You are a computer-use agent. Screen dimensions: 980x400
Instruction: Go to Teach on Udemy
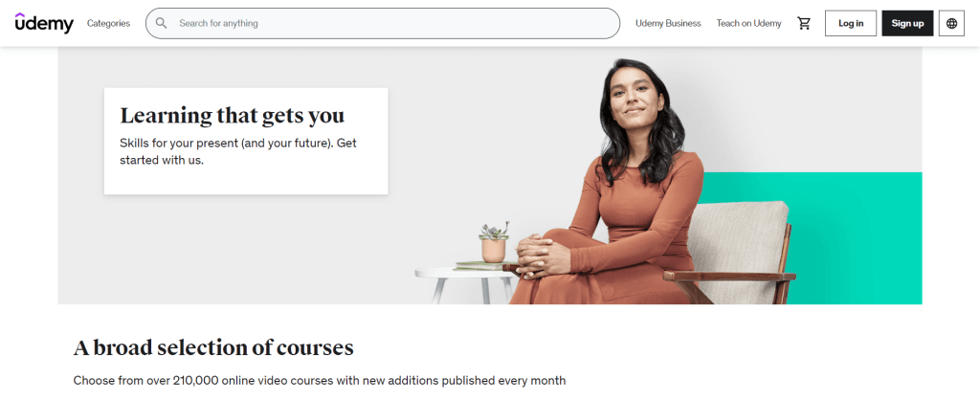pos(748,23)
